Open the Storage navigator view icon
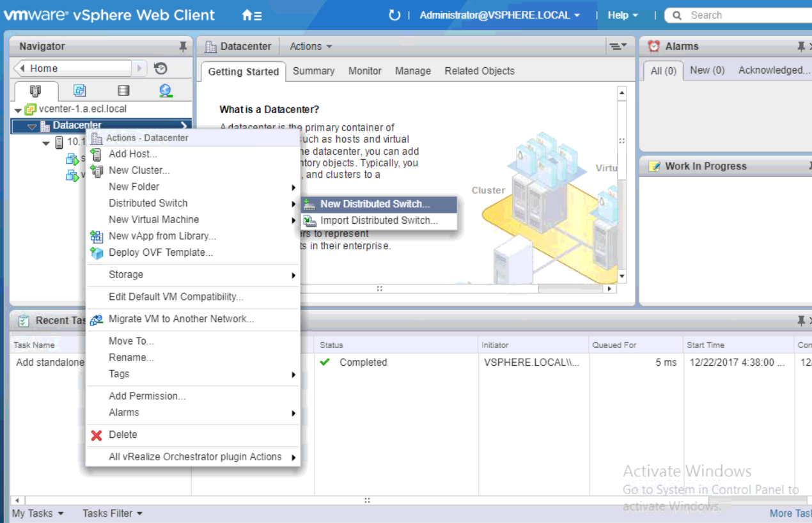 (123, 91)
